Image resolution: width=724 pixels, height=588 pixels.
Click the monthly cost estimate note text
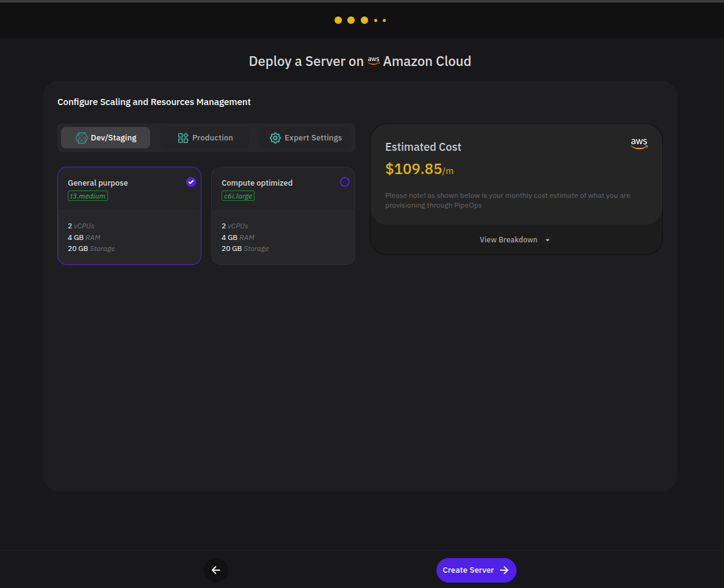pyautogui.click(x=507, y=200)
